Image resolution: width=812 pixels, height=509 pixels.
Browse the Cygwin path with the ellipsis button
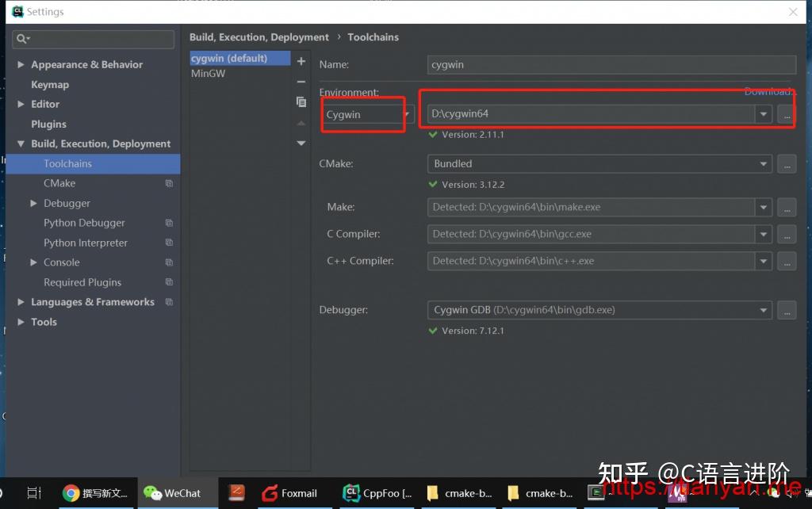[x=787, y=114]
